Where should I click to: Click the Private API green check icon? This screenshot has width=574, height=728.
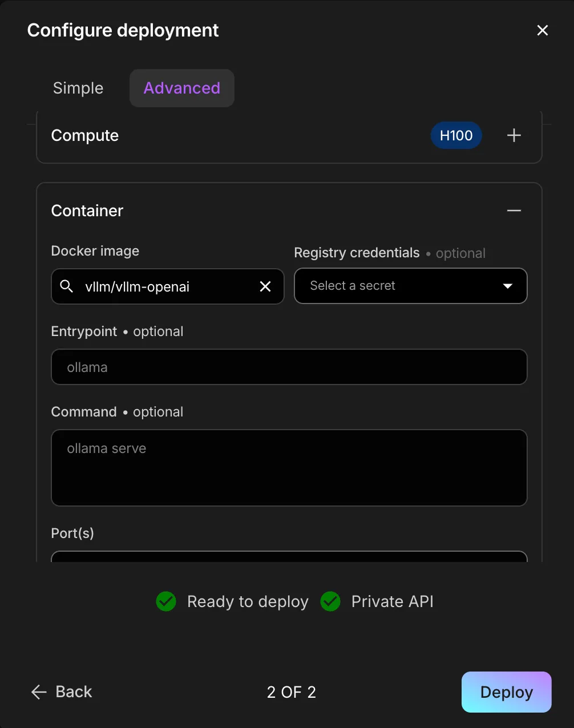(x=330, y=601)
